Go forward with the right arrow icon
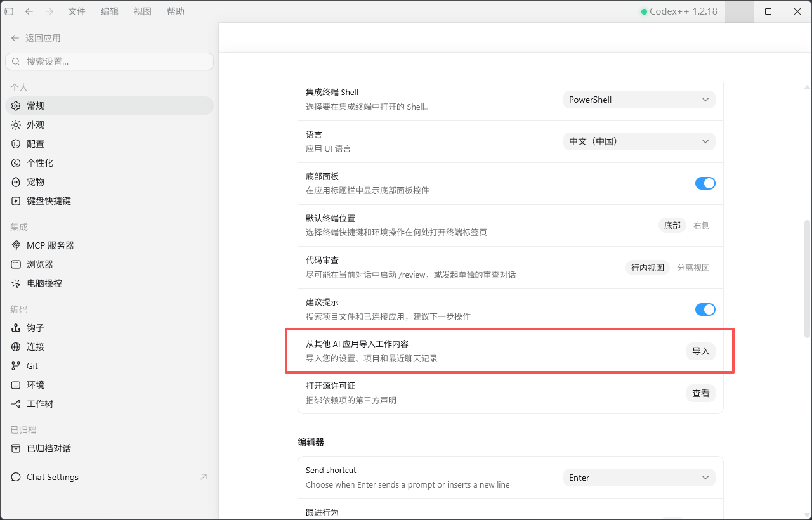The height and width of the screenshot is (520, 812). pyautogui.click(x=49, y=11)
